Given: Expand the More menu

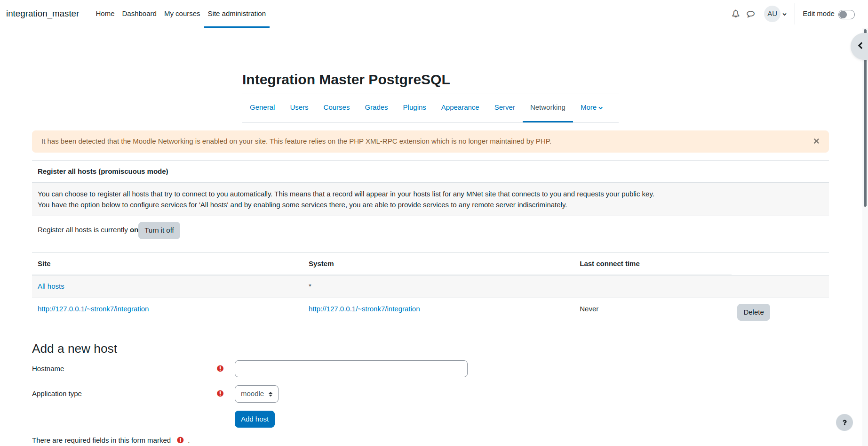Looking at the screenshot, I should coord(591,107).
